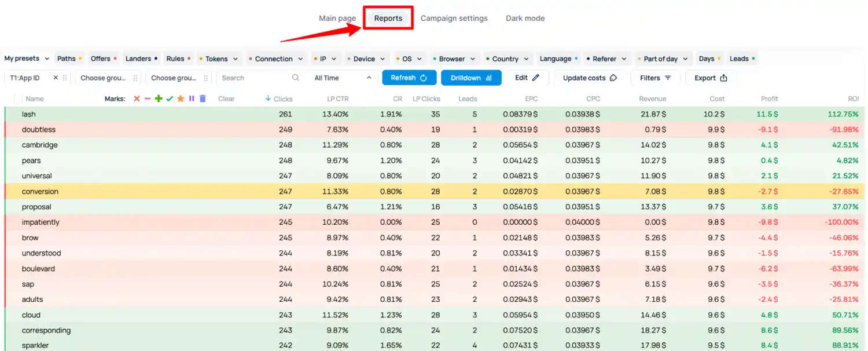
Task: Click the Edit button
Action: tap(527, 78)
